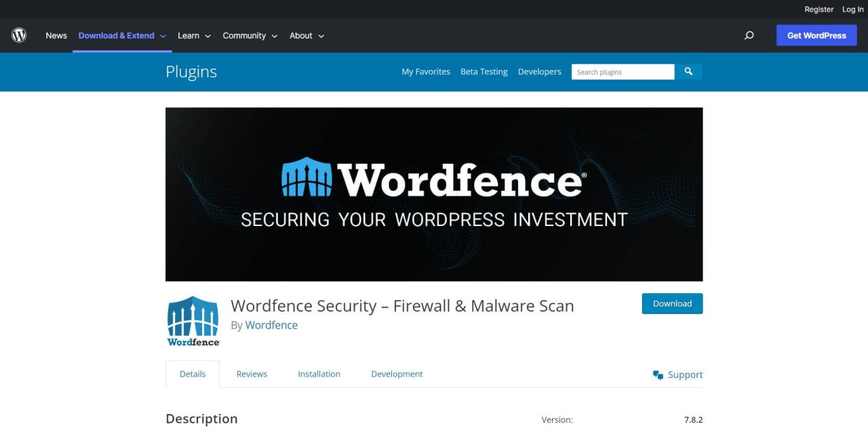Click the Wordfence plugin logo icon
Screen dimensions: 868x431
pyautogui.click(x=193, y=321)
